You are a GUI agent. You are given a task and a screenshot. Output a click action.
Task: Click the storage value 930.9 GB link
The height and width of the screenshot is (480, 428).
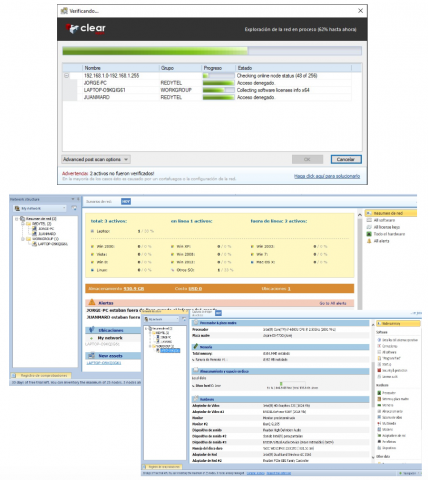[x=134, y=289]
